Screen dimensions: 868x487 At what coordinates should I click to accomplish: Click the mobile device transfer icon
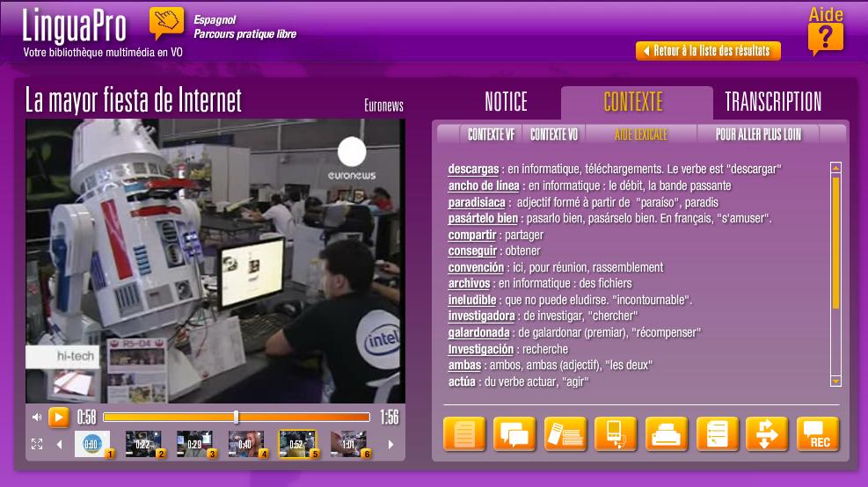(x=616, y=433)
